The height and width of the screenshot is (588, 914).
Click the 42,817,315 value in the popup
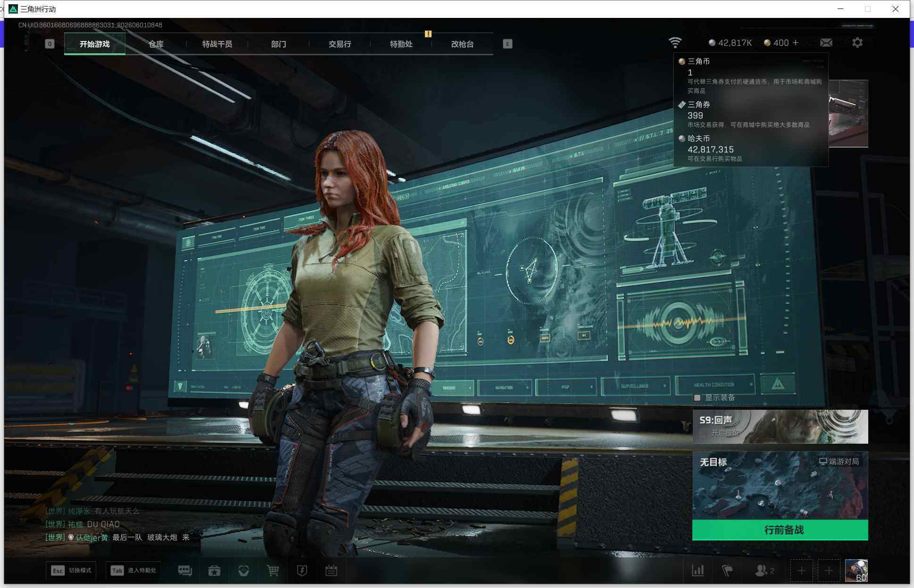[711, 149]
